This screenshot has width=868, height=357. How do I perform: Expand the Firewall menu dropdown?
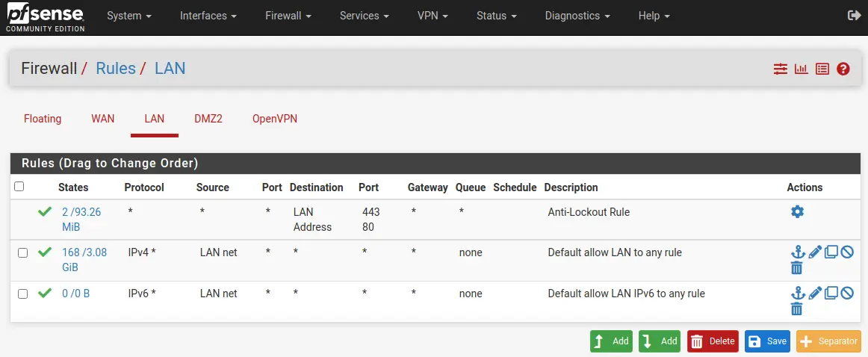pyautogui.click(x=288, y=16)
